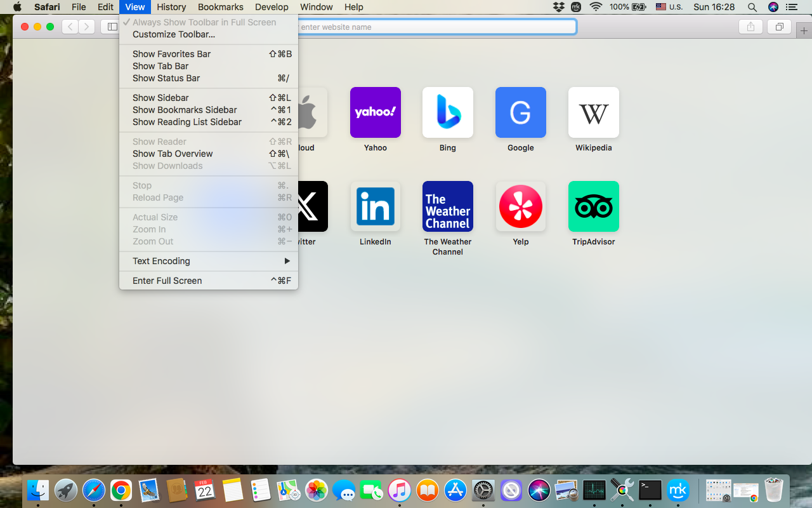This screenshot has height=508, width=812.
Task: Open The Weather Channel favorite
Action: (447, 206)
